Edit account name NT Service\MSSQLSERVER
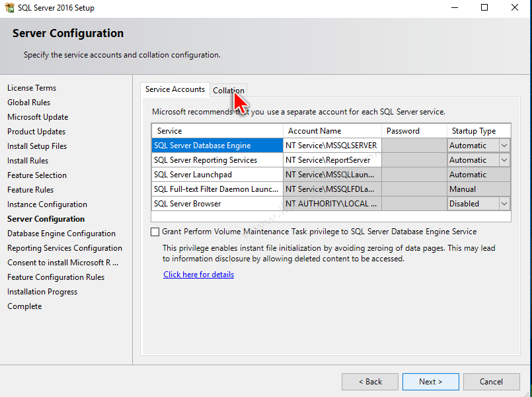 pos(332,146)
